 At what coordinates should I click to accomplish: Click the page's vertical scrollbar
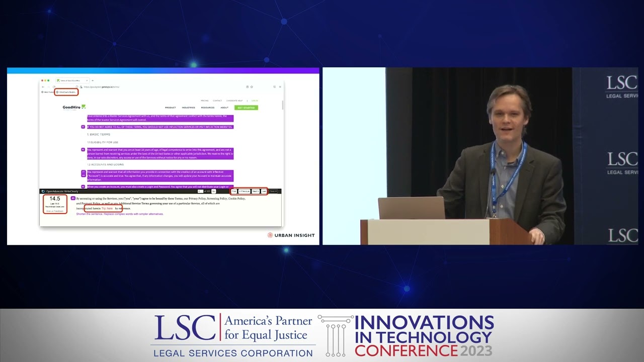tap(282, 105)
